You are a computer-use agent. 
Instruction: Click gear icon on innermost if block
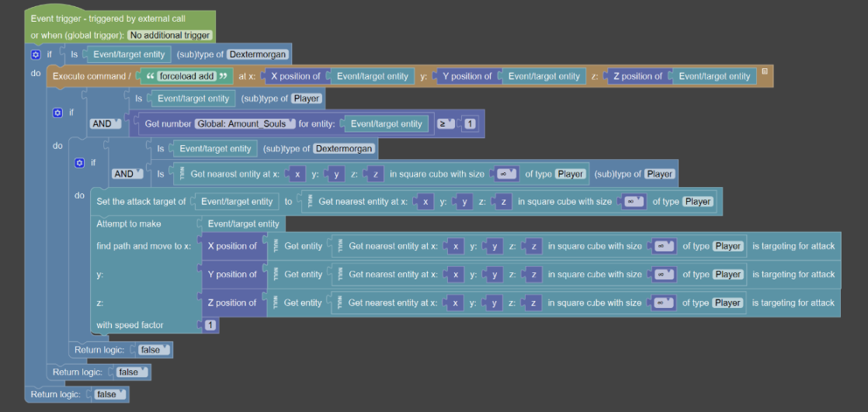(x=78, y=163)
